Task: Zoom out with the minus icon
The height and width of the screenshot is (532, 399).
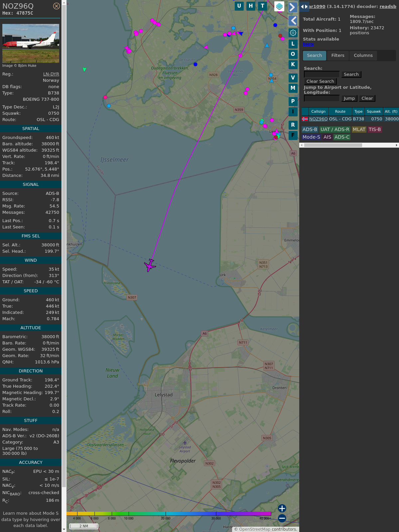Action: pos(282,518)
